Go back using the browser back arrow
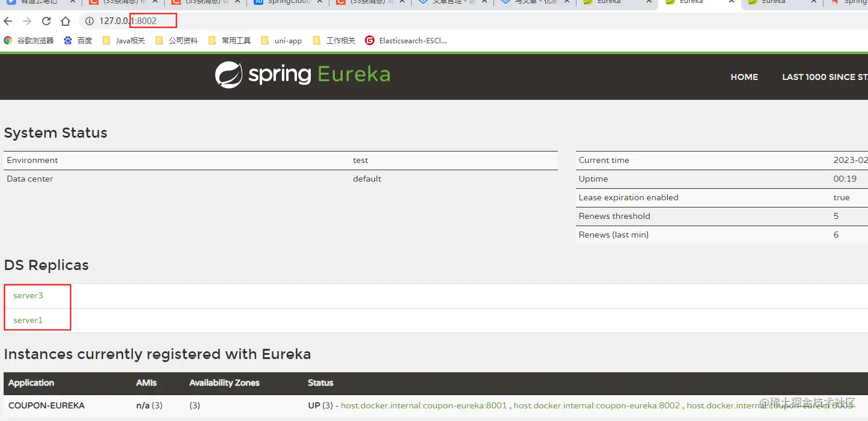 [8, 21]
